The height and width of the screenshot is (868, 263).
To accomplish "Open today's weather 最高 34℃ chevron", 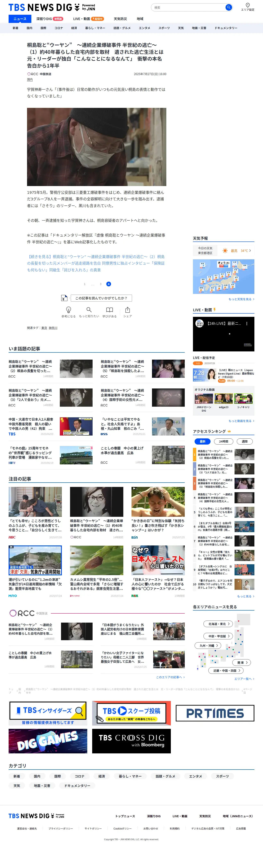I will [250, 251].
